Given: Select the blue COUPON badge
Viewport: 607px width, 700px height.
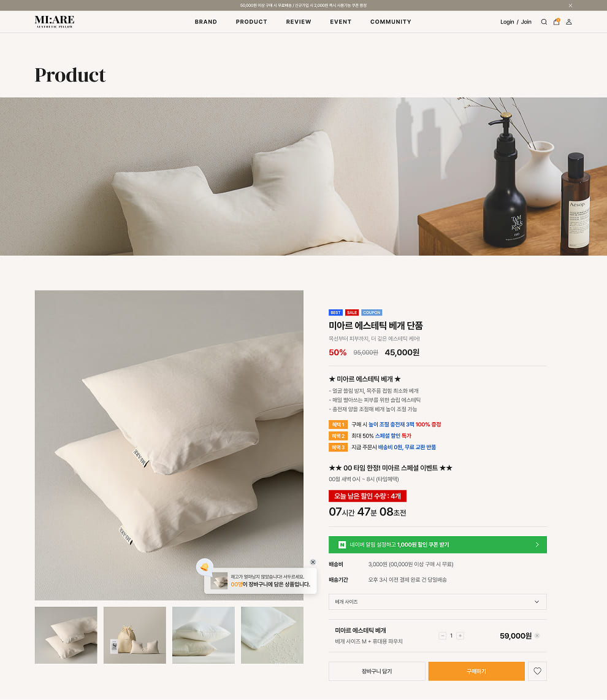Looking at the screenshot, I should coord(372,312).
